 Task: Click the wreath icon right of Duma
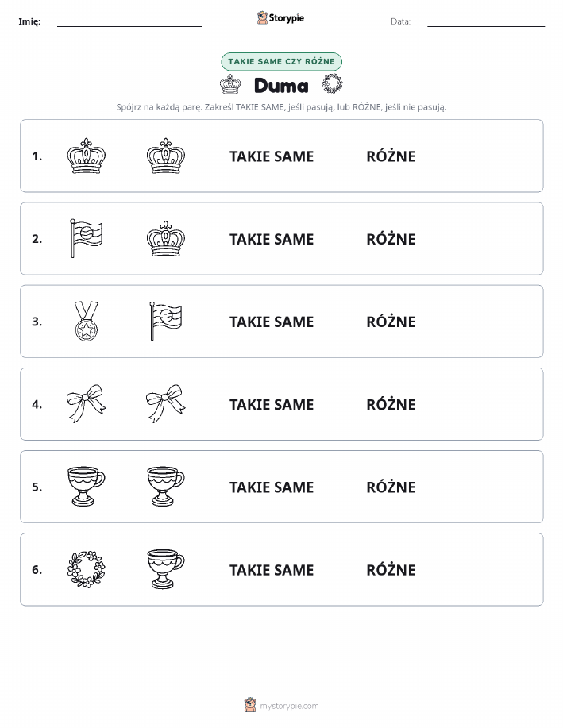(332, 84)
